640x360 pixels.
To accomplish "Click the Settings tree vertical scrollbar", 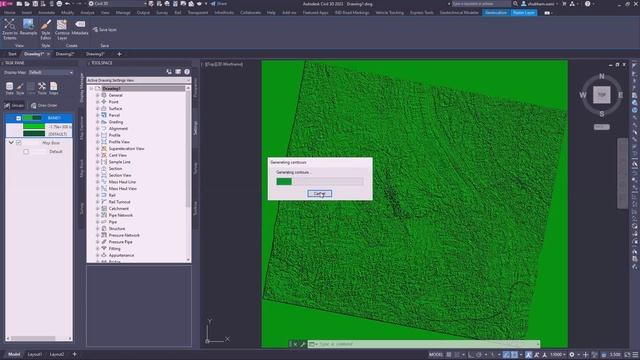I will (x=188, y=173).
